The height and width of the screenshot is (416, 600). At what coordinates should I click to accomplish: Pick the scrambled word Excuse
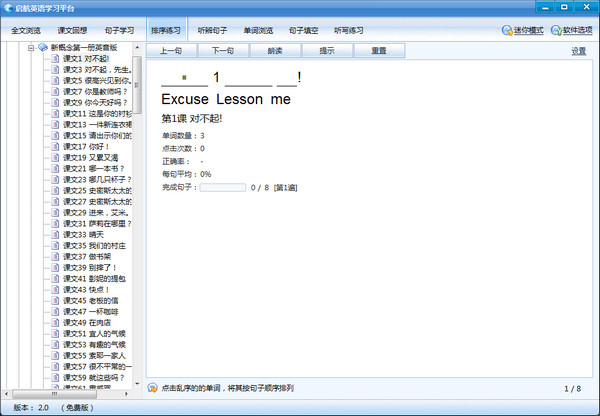point(185,99)
